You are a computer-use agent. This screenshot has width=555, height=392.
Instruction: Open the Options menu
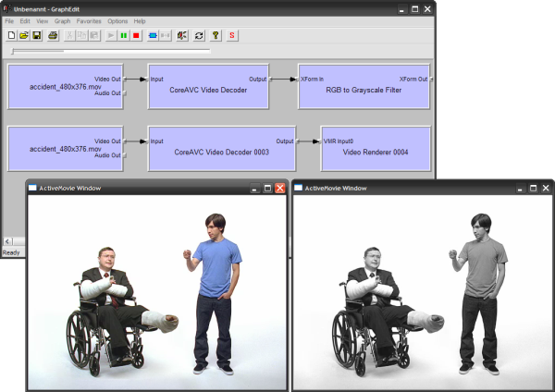click(x=117, y=21)
